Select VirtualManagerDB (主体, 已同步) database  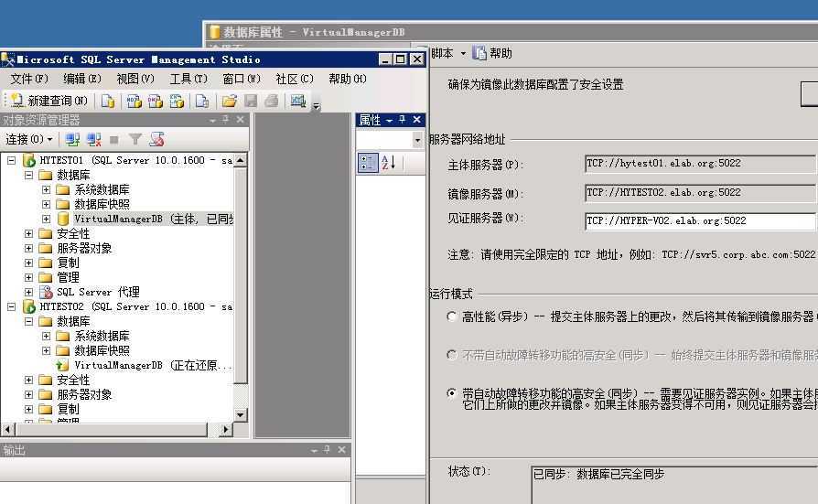pyautogui.click(x=154, y=219)
